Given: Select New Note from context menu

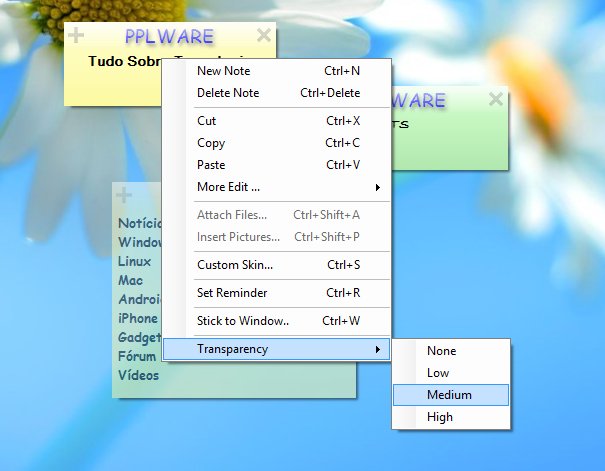Looking at the screenshot, I should pos(223,71).
